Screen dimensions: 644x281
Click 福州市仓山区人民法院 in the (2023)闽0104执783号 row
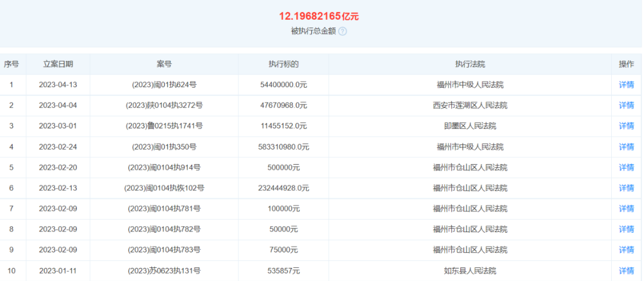coord(470,250)
